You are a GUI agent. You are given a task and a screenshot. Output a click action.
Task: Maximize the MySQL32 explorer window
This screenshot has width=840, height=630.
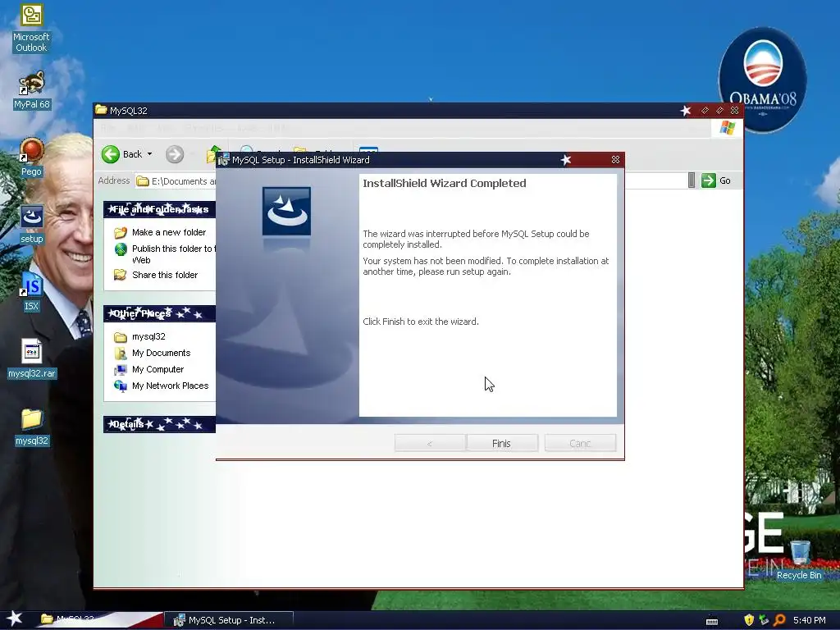pyautogui.click(x=719, y=111)
